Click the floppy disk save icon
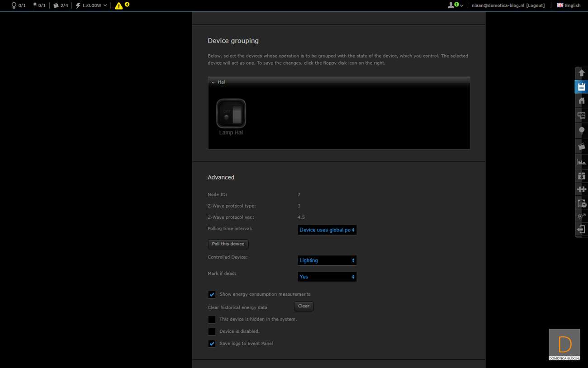Screen dimensions: 588x368 pos(581,87)
